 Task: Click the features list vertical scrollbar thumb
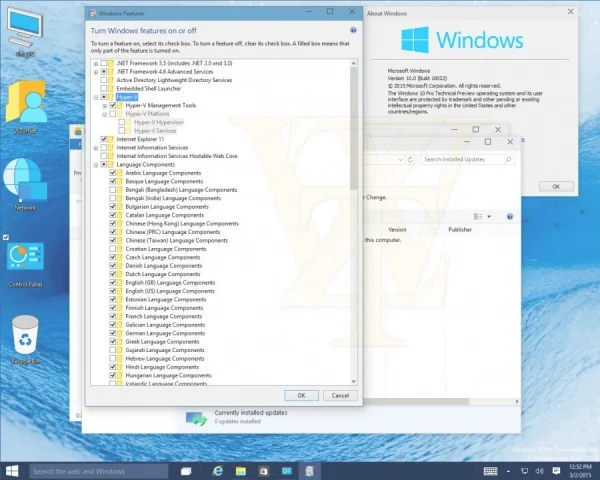(x=353, y=128)
